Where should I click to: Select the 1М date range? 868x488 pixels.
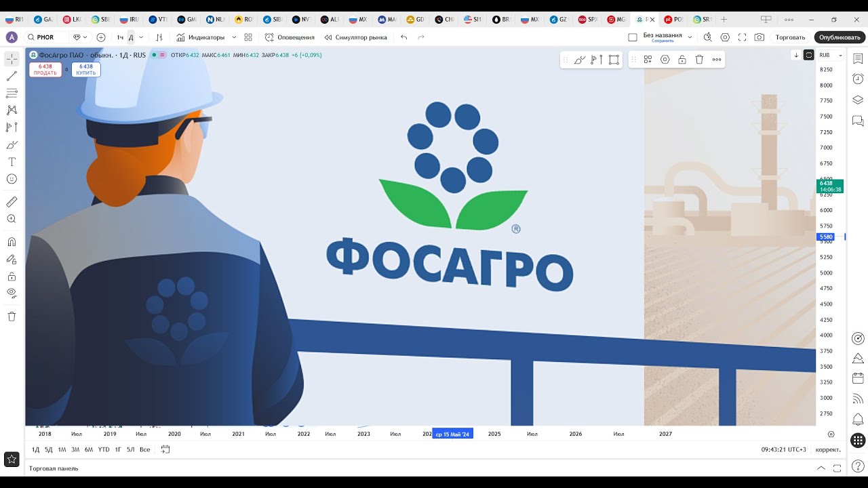[x=62, y=449]
